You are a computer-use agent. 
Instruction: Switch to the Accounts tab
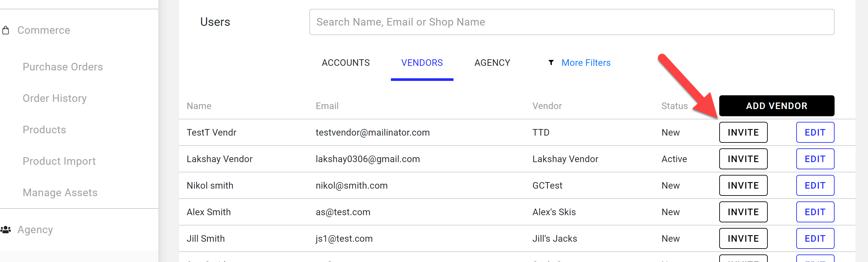345,63
